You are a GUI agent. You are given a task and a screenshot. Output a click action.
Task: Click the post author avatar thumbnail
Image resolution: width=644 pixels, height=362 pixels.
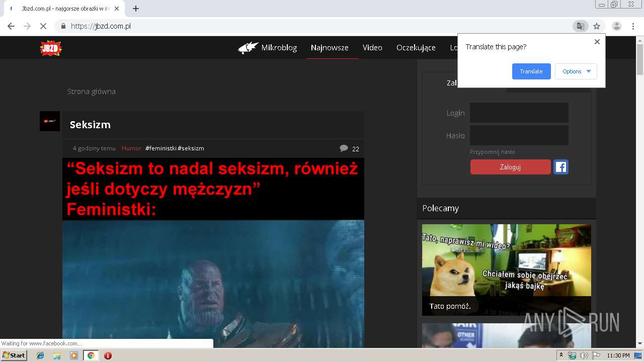(x=50, y=121)
